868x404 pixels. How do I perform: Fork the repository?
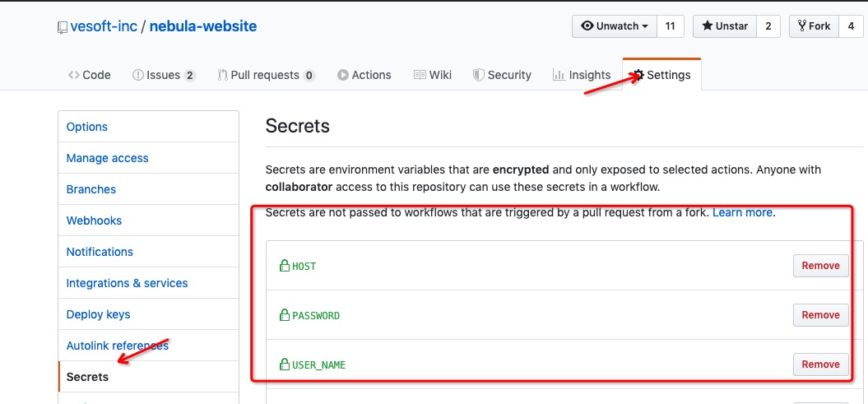pos(814,26)
